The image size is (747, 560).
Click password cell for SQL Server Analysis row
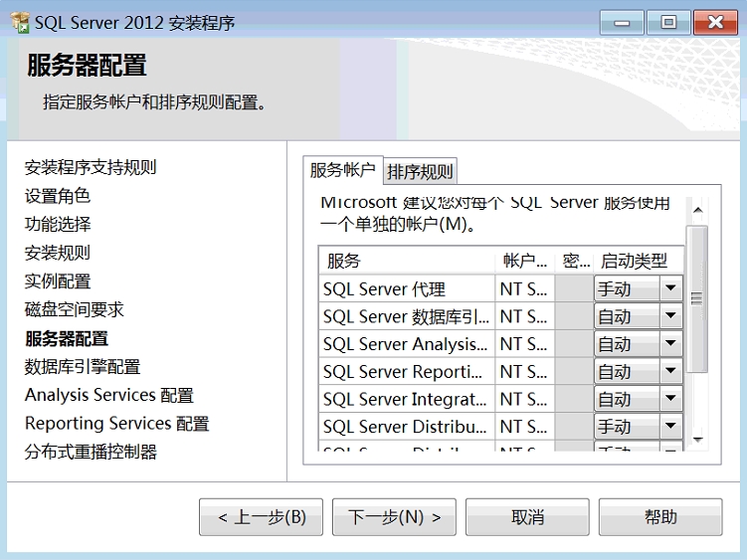point(573,345)
